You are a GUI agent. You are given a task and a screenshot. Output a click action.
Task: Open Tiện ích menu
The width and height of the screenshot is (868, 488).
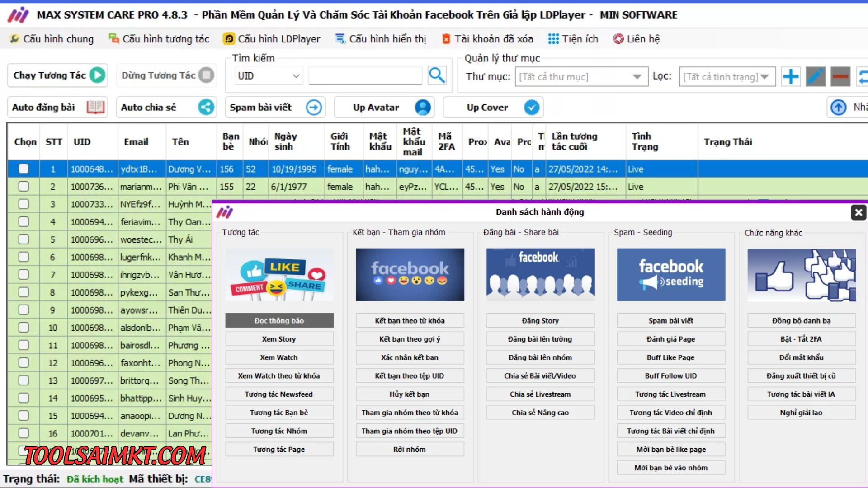pyautogui.click(x=573, y=39)
